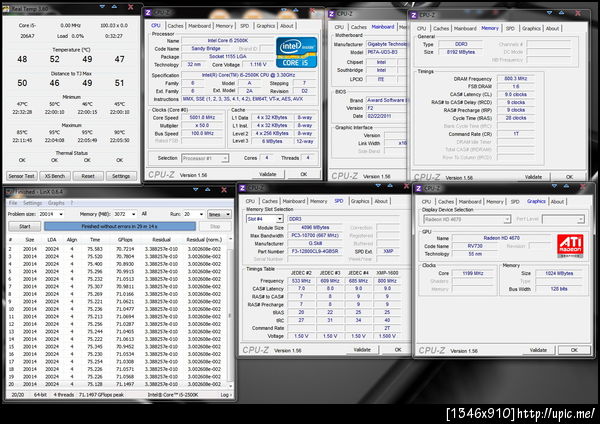Click the ATI Radeon logo
Screen dimensions: 600x424
pos(570,245)
